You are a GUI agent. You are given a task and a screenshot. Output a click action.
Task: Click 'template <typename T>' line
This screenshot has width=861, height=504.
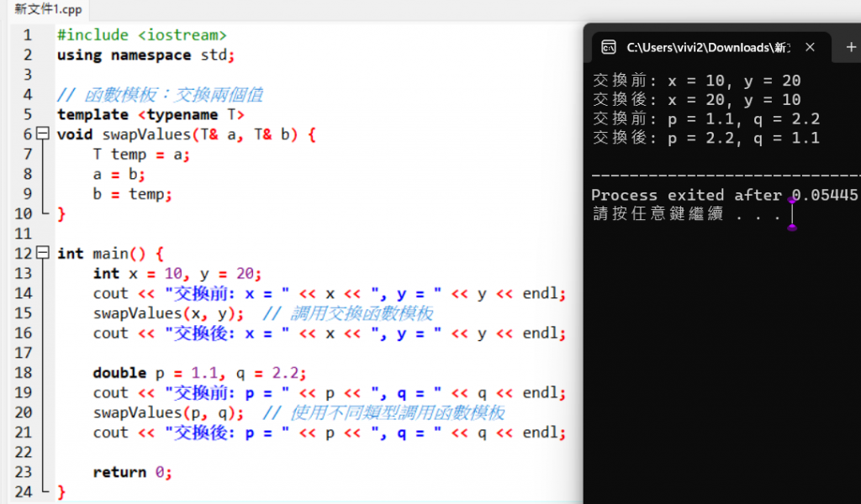pos(151,114)
